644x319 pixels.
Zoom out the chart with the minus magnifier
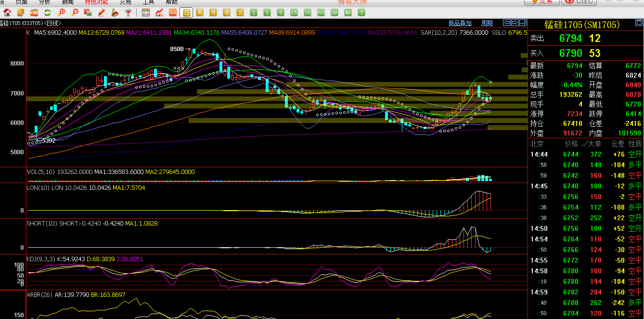click(x=74, y=13)
